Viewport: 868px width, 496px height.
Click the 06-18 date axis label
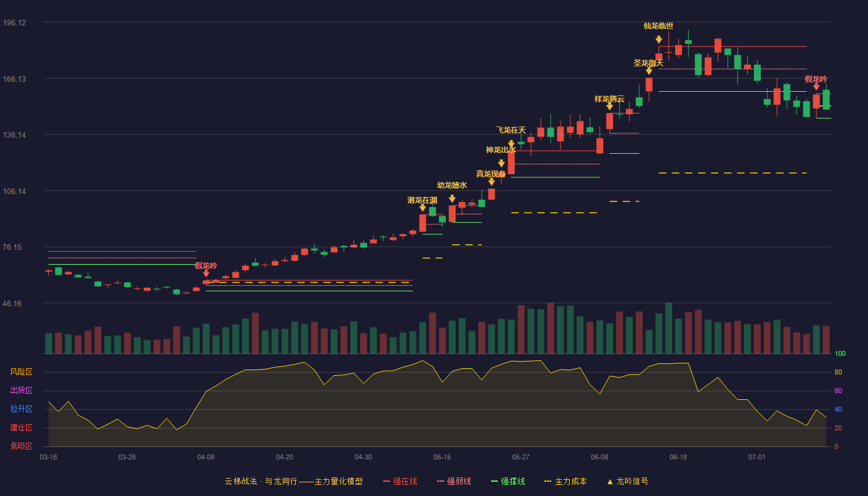tap(678, 457)
